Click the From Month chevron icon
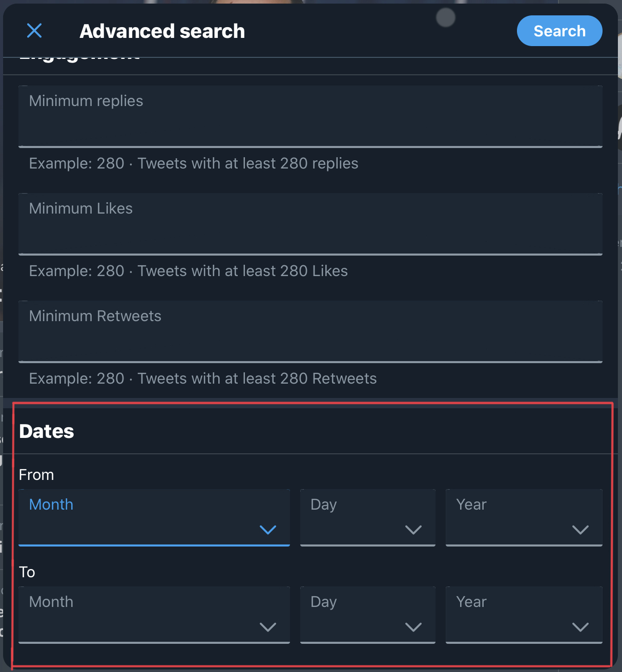The width and height of the screenshot is (622, 672). [x=268, y=530]
